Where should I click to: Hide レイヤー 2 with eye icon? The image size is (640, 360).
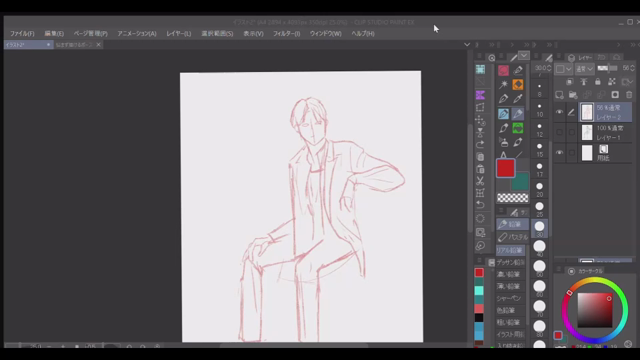[559, 112]
